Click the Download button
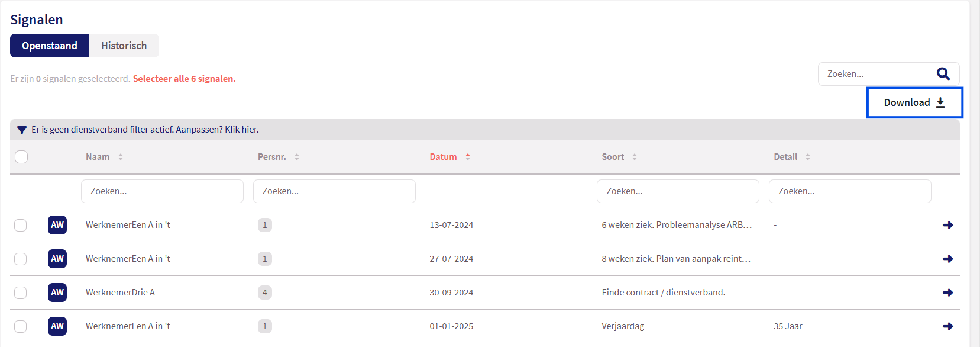 point(914,102)
